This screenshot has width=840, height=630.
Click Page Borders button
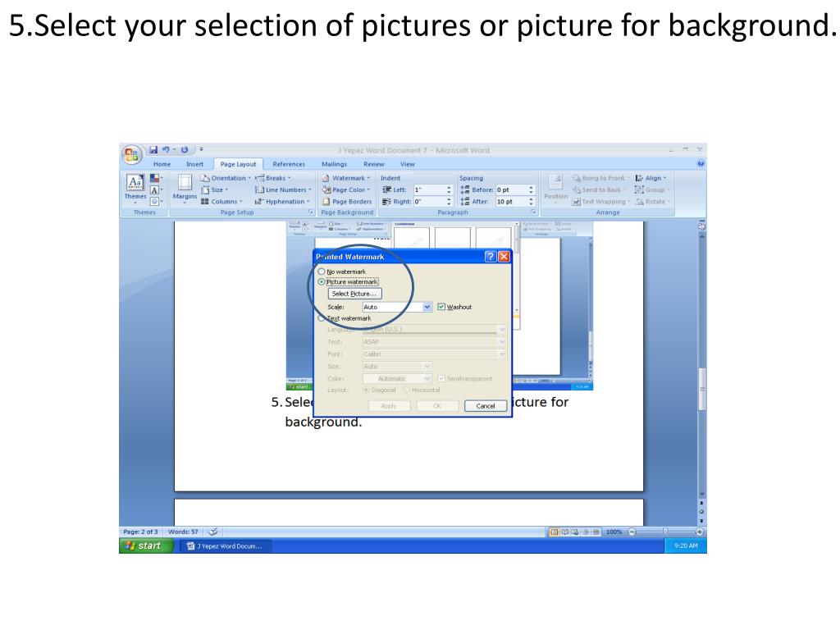347,202
